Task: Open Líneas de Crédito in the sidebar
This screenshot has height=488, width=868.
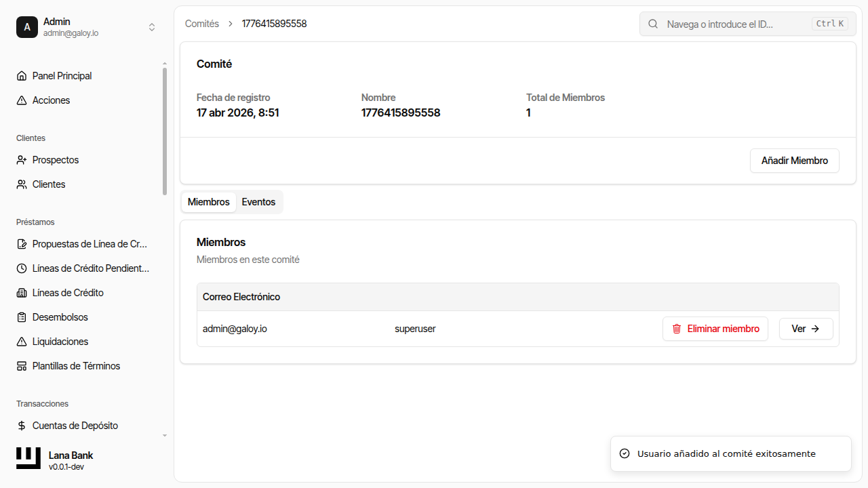Action: tap(68, 293)
